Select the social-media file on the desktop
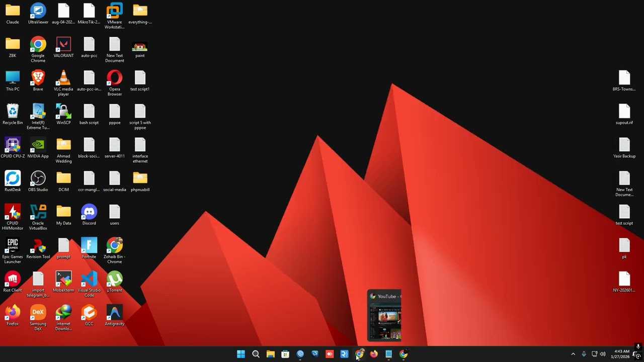Image resolution: width=644 pixels, height=362 pixels. (x=115, y=182)
